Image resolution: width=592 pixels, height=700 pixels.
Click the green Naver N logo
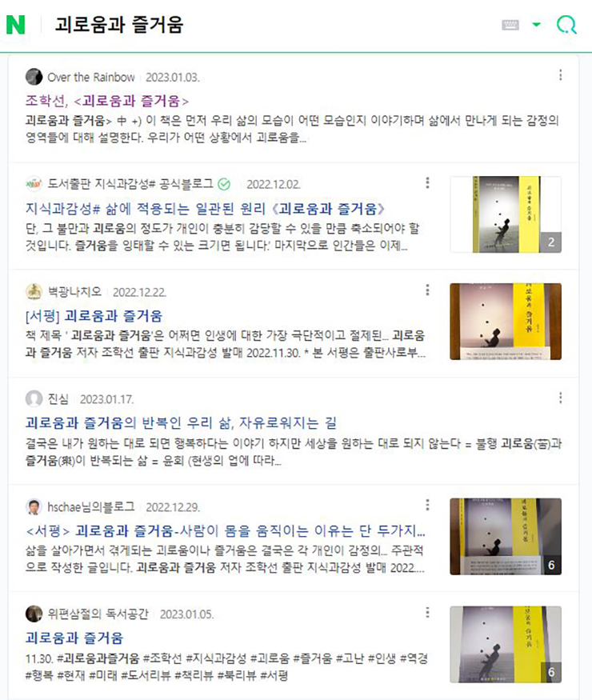click(16, 25)
